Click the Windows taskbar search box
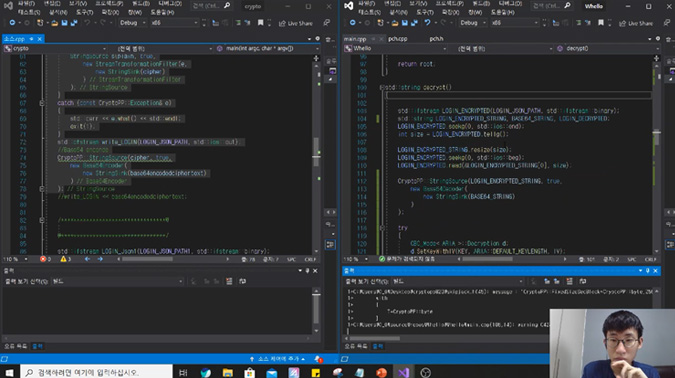The height and width of the screenshot is (378, 675). (x=96, y=372)
